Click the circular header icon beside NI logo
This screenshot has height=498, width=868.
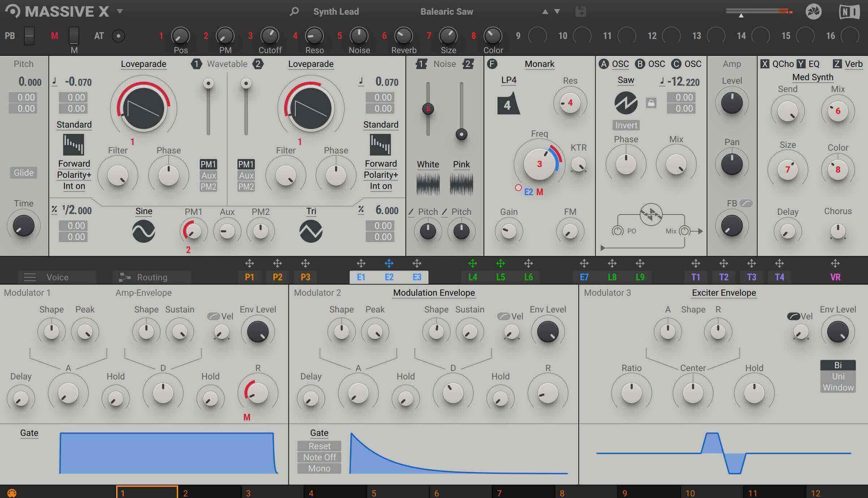pos(813,12)
